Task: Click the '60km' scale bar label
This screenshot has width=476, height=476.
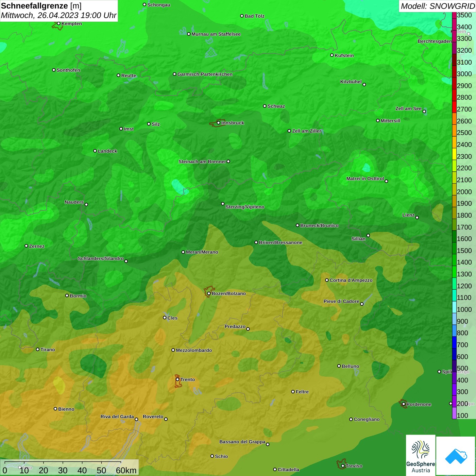Action: pos(126,470)
